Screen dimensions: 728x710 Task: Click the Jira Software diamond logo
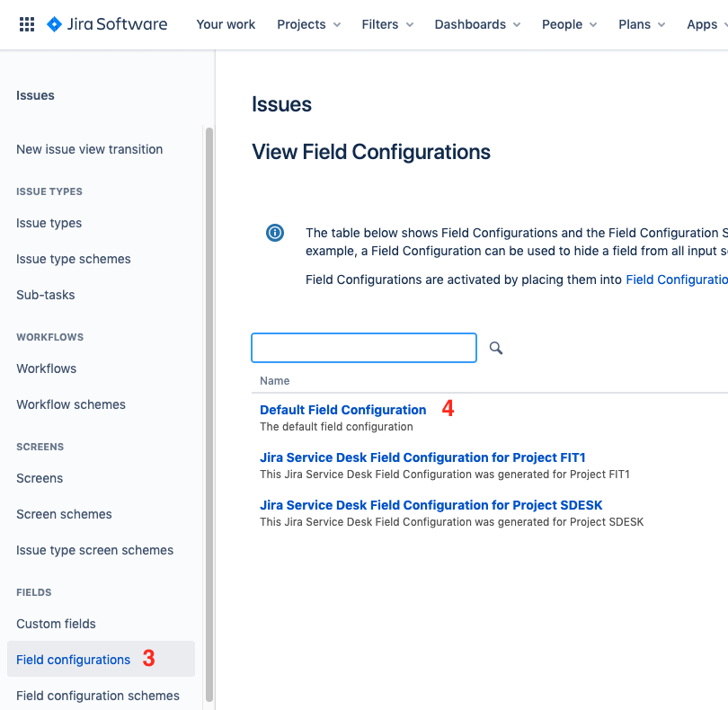pyautogui.click(x=54, y=24)
